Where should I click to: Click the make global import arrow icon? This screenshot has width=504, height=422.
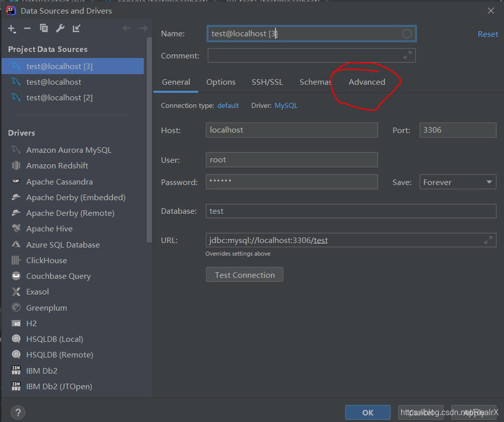click(x=77, y=28)
